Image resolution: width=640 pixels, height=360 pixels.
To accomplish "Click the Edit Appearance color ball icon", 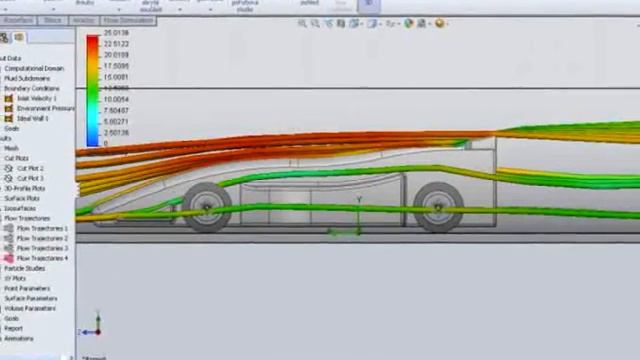I will pyautogui.click(x=409, y=24).
